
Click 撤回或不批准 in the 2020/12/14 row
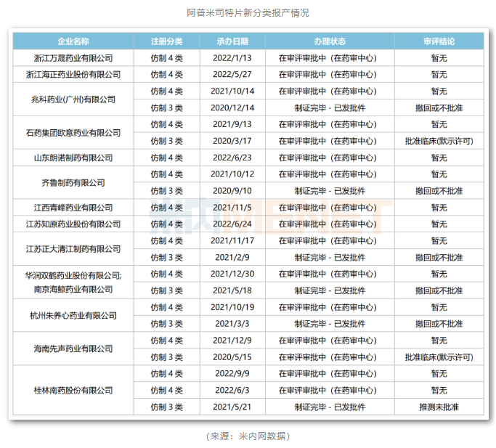pos(439,108)
